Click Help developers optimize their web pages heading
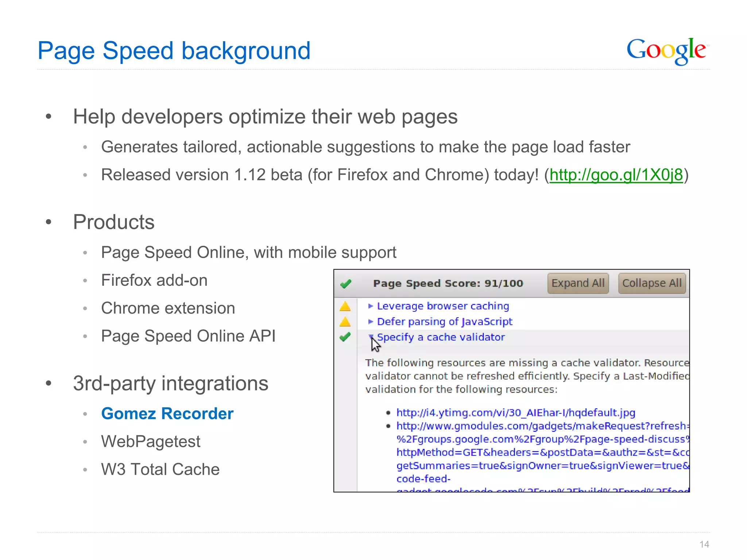The width and height of the screenshot is (747, 560). pos(265,117)
